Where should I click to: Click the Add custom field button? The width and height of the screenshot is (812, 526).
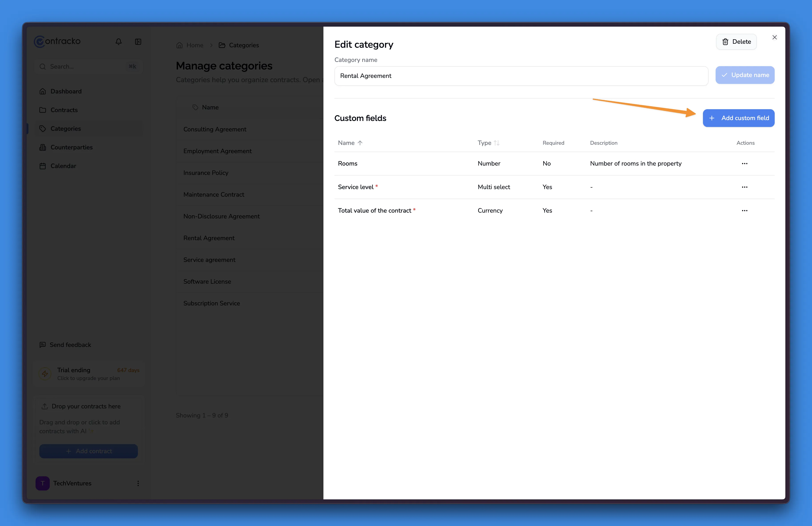point(738,118)
